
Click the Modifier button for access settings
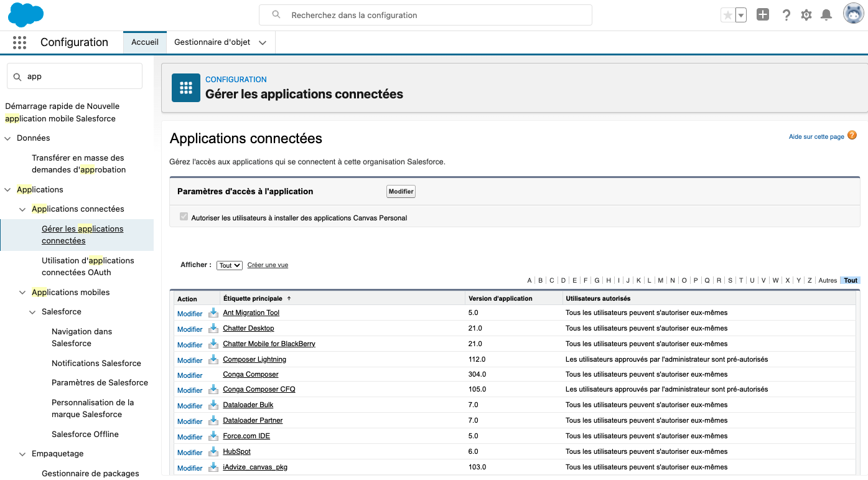401,192
